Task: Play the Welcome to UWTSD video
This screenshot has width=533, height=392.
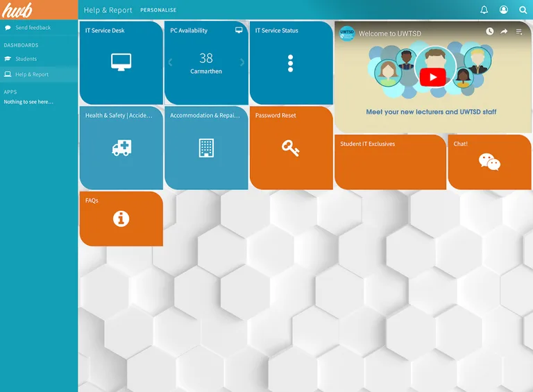Action: pos(433,78)
